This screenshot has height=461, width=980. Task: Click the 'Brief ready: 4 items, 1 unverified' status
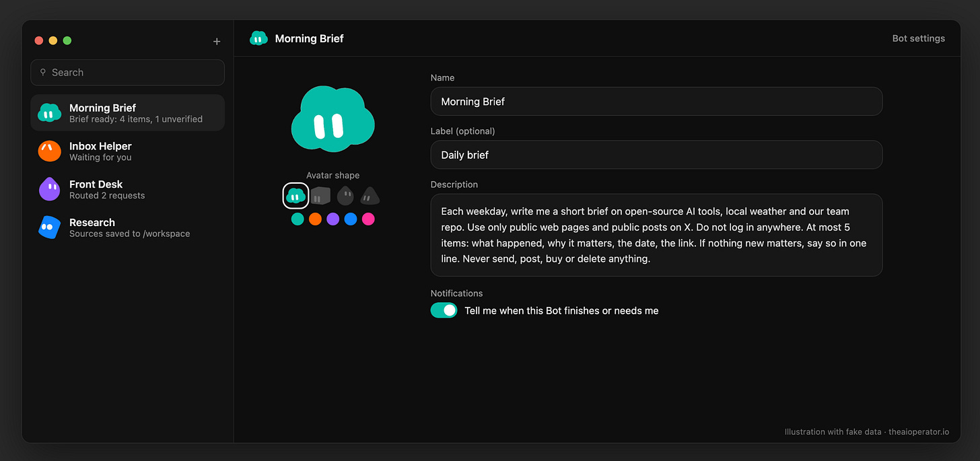click(x=136, y=119)
